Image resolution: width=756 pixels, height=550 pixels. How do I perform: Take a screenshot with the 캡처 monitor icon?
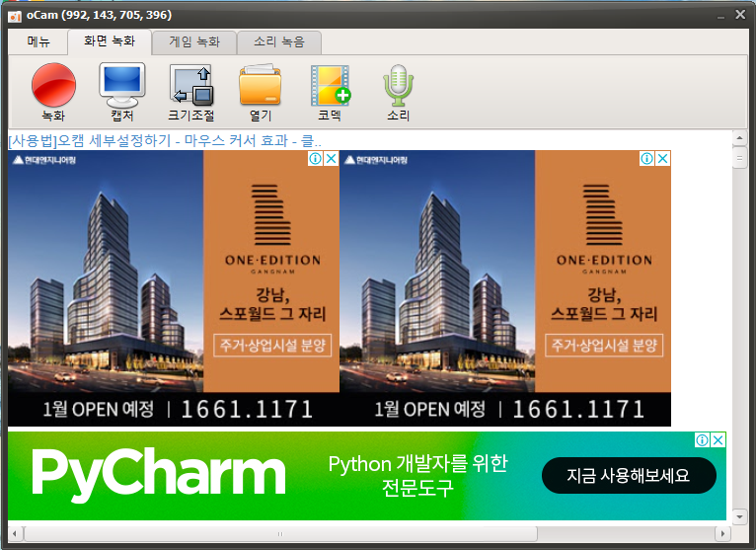point(122,92)
